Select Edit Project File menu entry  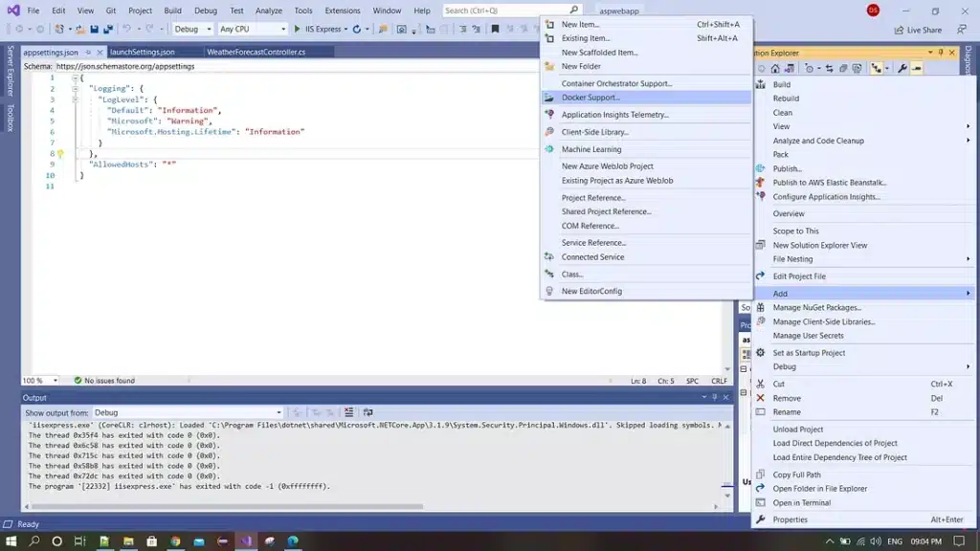(866, 276)
